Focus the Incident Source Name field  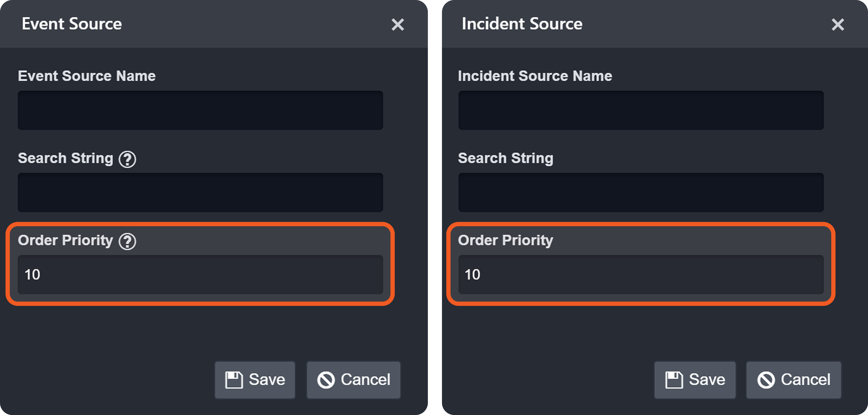[x=641, y=110]
